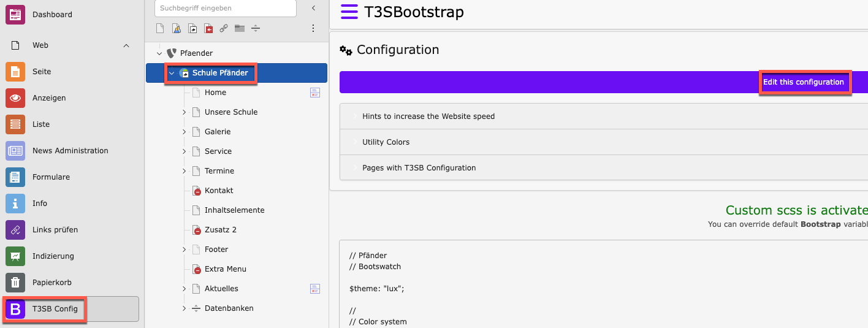Viewport: 868px width, 328px height.
Task: Click new shortcut page toolbar icon
Action: (x=192, y=28)
